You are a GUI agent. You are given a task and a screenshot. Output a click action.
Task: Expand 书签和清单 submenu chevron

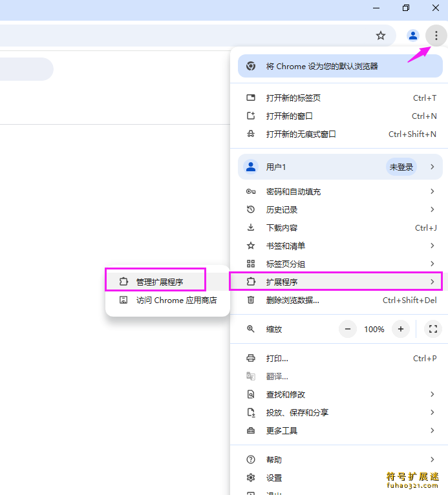(x=432, y=246)
